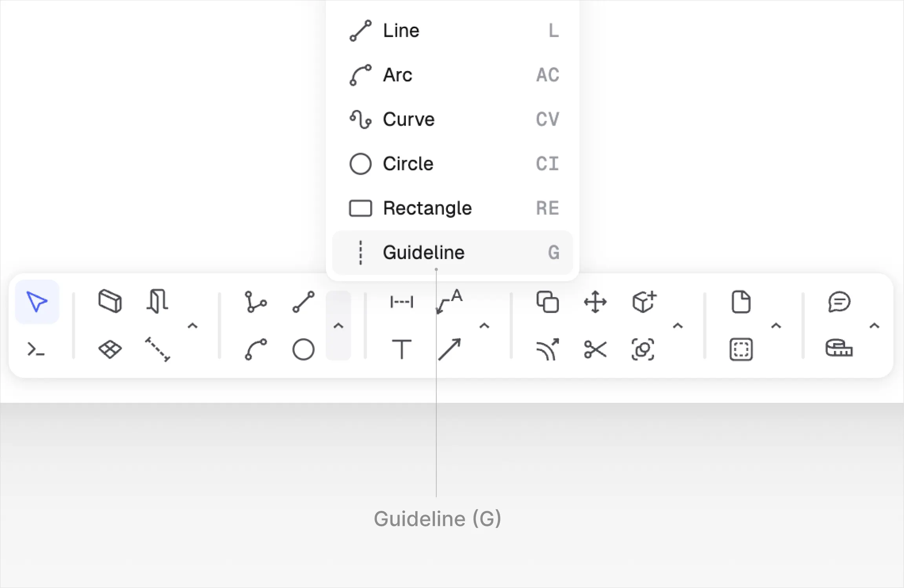
Task: Click the Text tool T icon
Action: pos(402,349)
